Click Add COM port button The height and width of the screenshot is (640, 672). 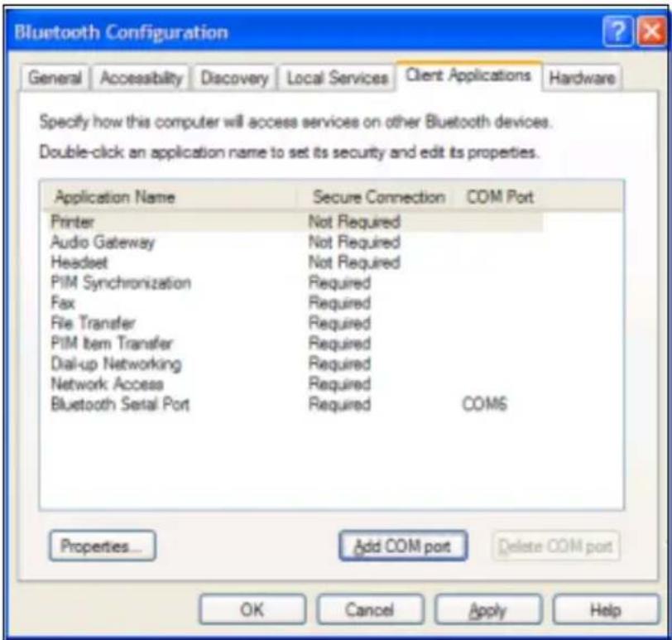[402, 546]
